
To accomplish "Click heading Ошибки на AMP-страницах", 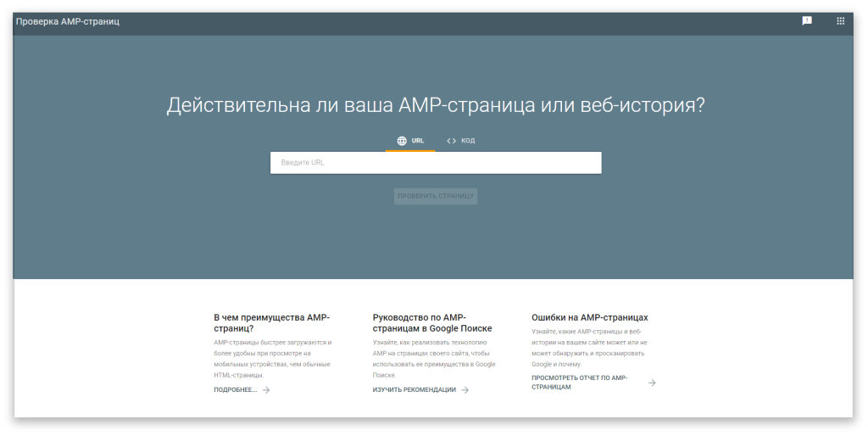I will (x=590, y=317).
